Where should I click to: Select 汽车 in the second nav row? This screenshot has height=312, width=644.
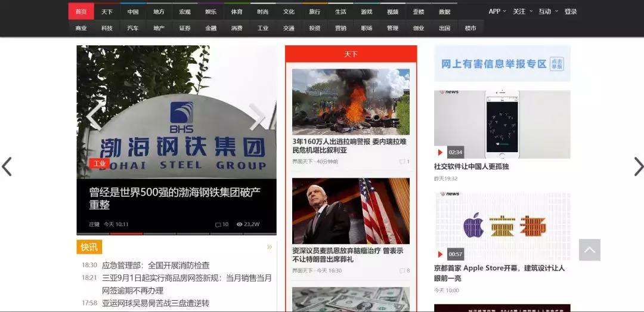(133, 28)
